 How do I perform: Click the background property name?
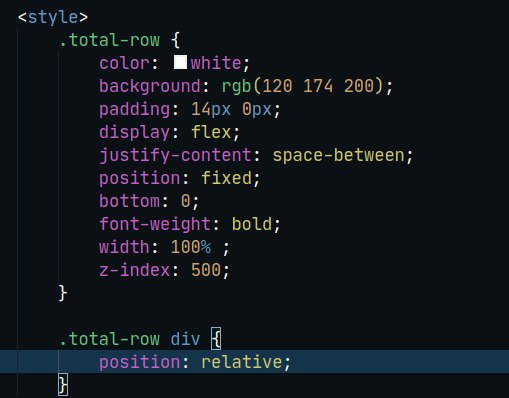coord(150,86)
